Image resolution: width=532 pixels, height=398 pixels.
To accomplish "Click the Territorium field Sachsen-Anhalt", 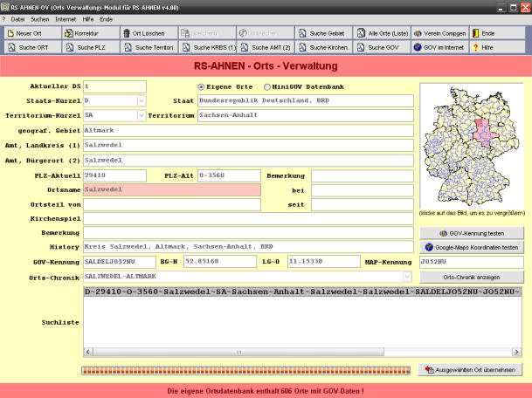I will [x=306, y=115].
